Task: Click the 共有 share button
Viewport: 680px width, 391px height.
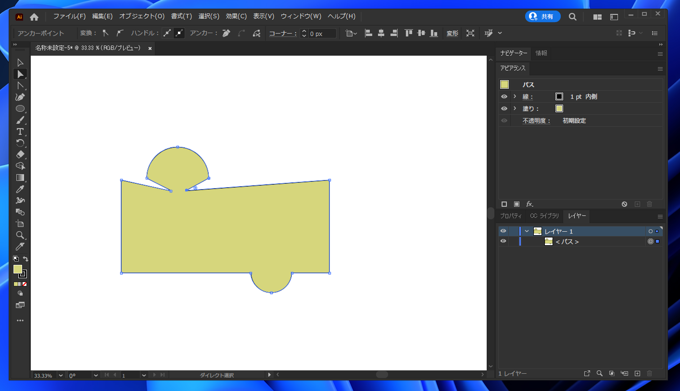Action: coord(543,16)
